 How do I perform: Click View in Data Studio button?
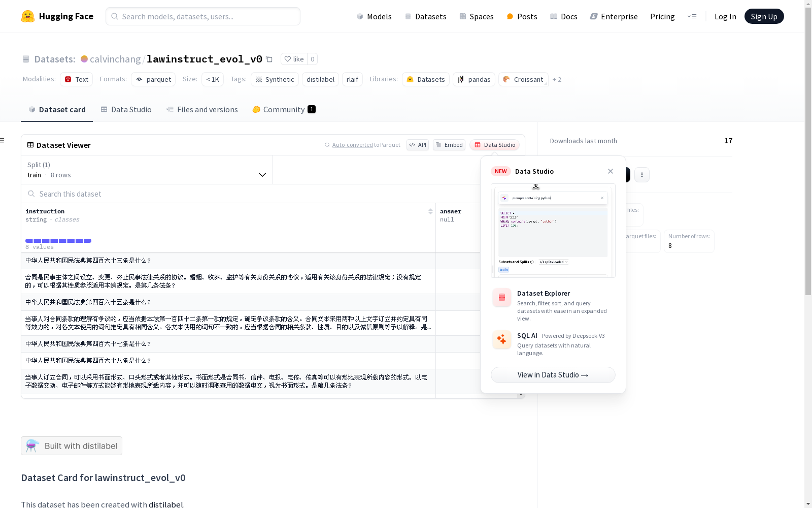point(553,375)
